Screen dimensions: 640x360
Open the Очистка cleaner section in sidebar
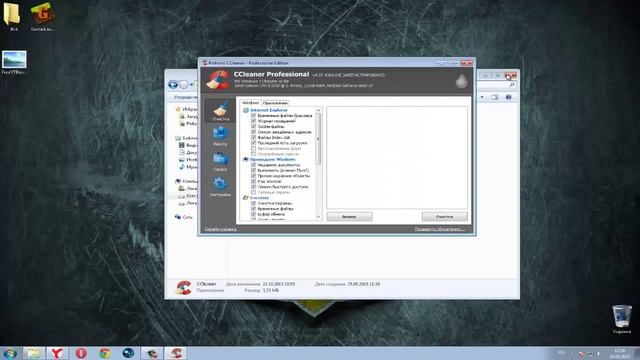click(220, 111)
